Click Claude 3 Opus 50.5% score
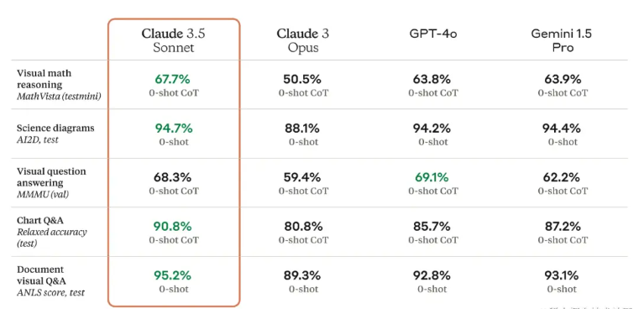Screen dimensions: 644x309 point(302,79)
